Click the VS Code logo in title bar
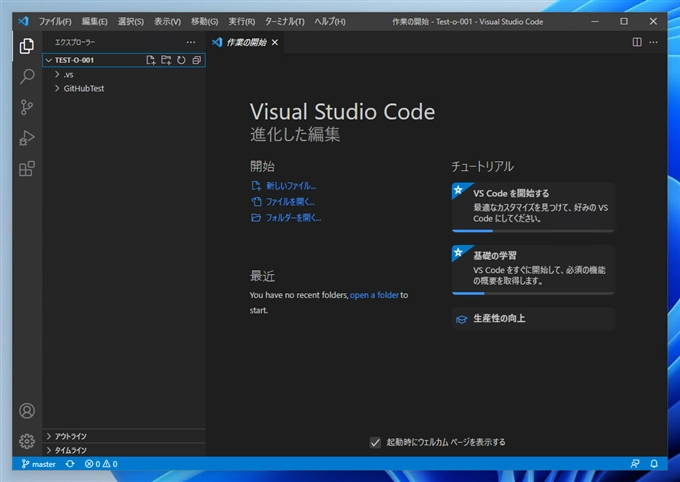The width and height of the screenshot is (680, 482). [23, 21]
